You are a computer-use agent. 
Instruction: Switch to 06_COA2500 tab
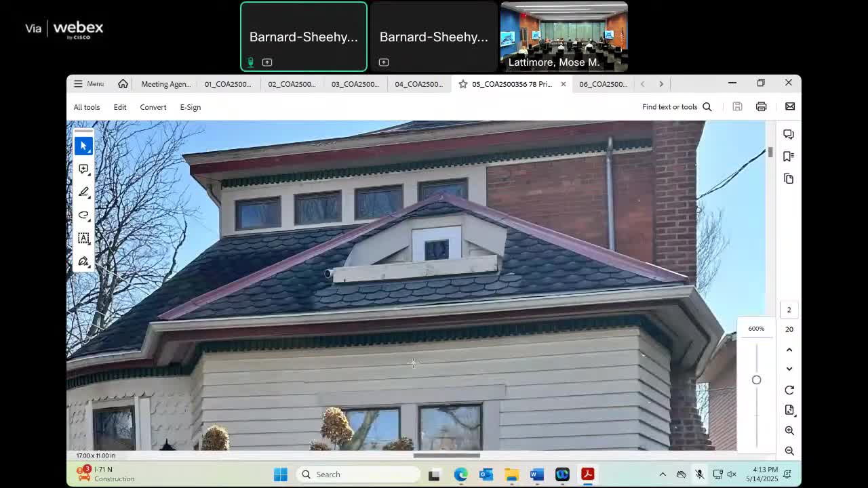click(x=603, y=84)
